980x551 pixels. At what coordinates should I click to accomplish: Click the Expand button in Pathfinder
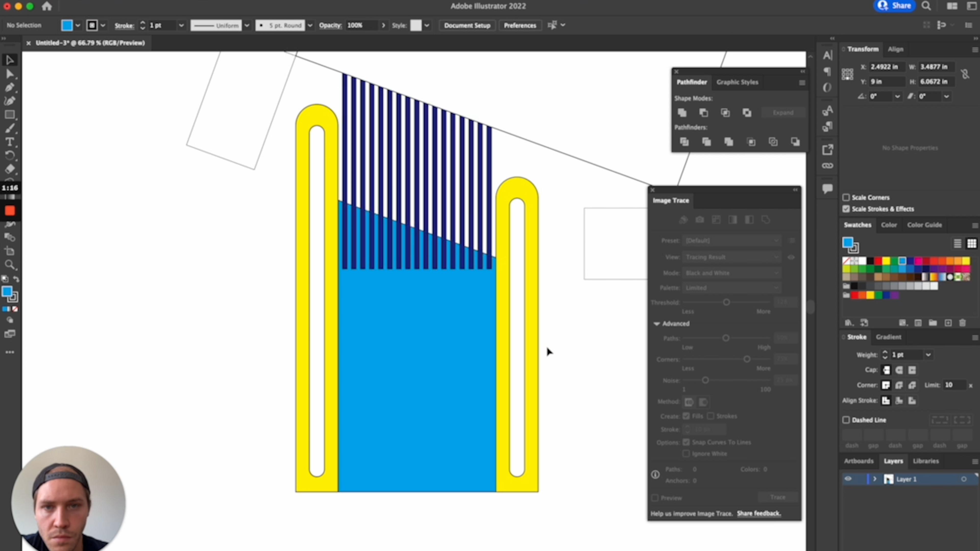[x=783, y=112]
